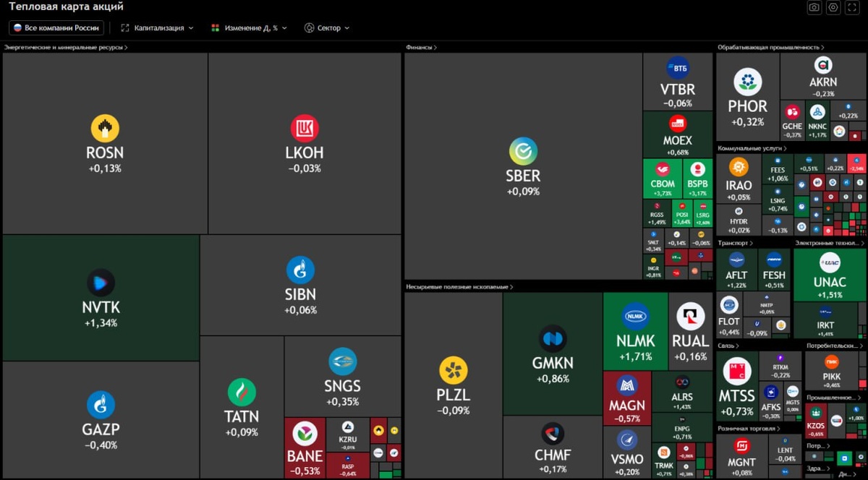The image size is (868, 480).
Task: Click the PIKK logo
Action: 832,361
